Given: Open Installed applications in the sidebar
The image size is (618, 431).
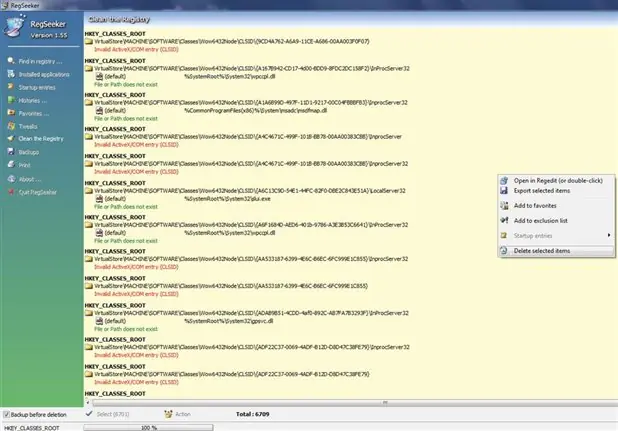Looking at the screenshot, I should coord(44,74).
